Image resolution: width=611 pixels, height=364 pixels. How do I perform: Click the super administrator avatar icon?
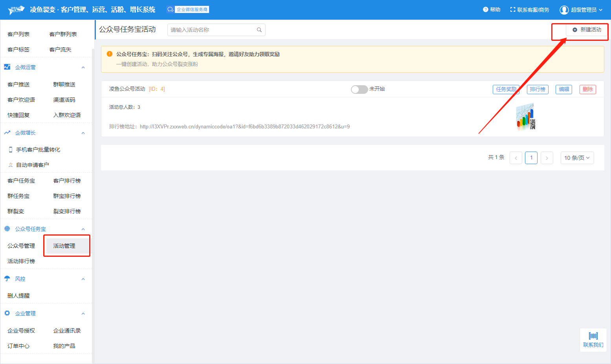564,10
